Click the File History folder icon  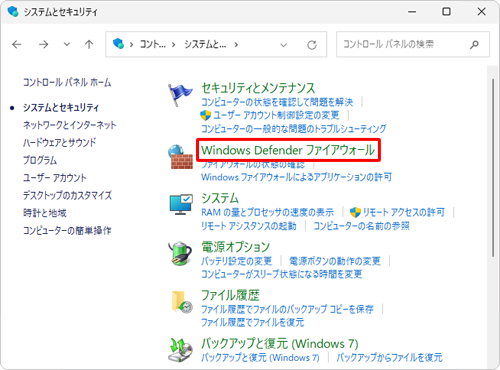coord(182,302)
